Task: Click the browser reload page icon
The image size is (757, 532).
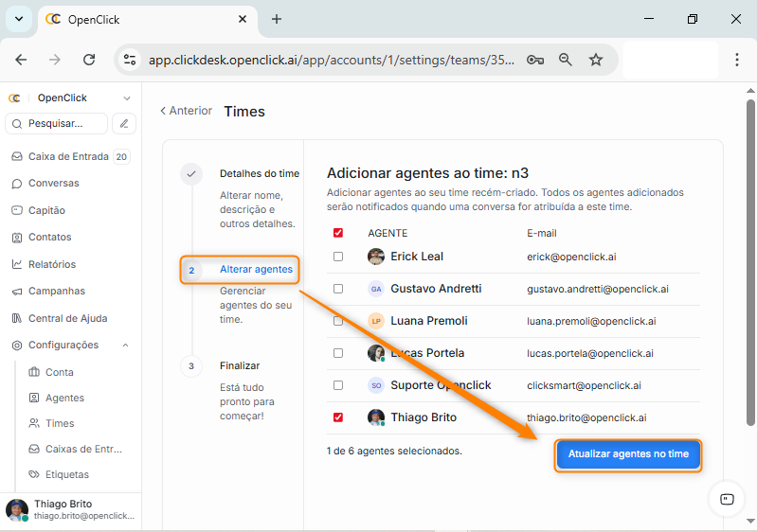Action: [89, 60]
